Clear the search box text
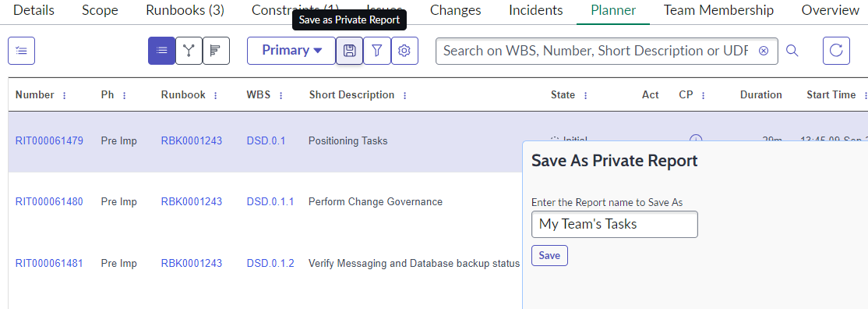 [x=764, y=51]
